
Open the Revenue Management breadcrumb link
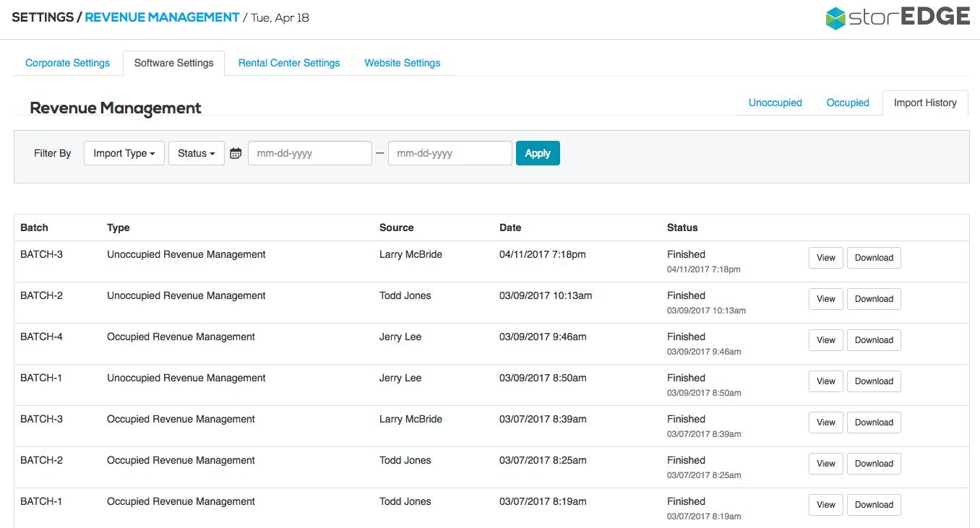(162, 17)
